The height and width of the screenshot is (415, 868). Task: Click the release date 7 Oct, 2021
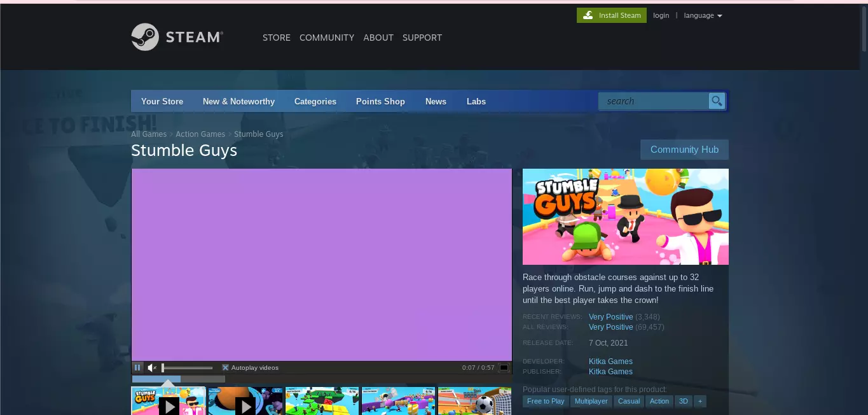[609, 343]
